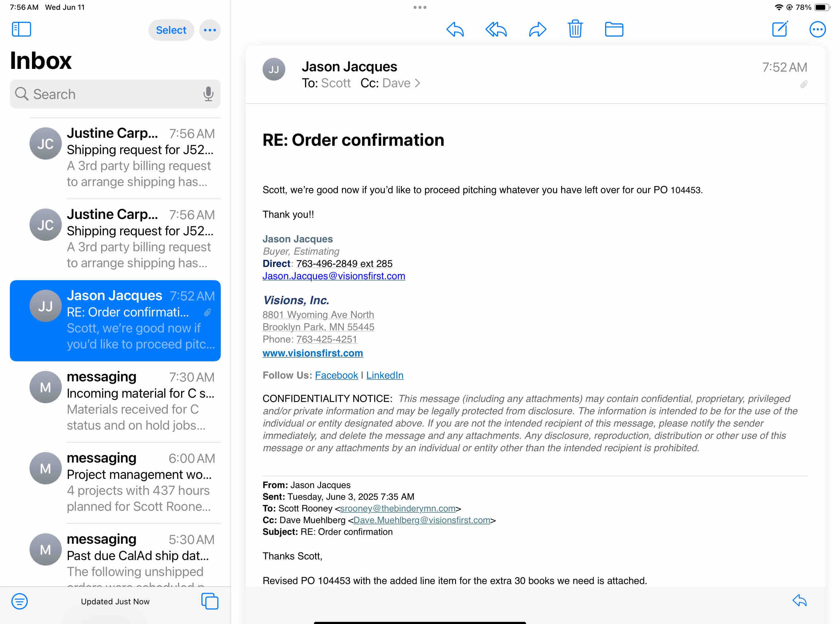Forward this email using the forward arrow

pyautogui.click(x=537, y=30)
